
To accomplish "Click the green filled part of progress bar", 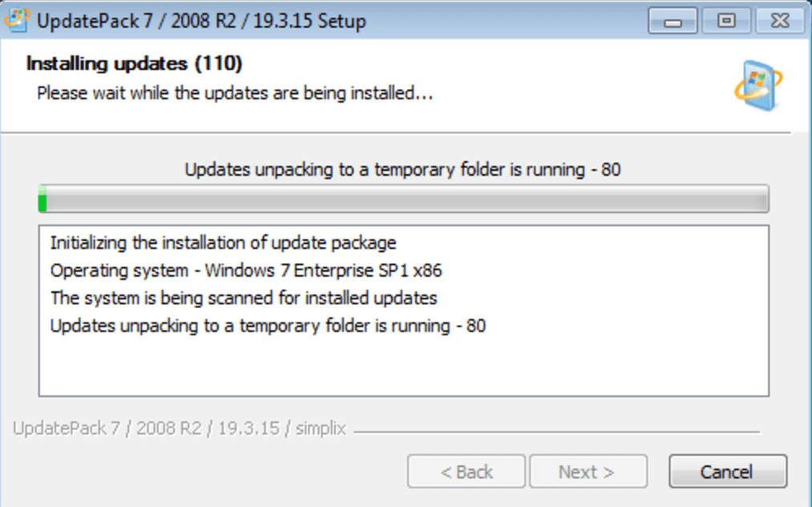I will (42, 199).
